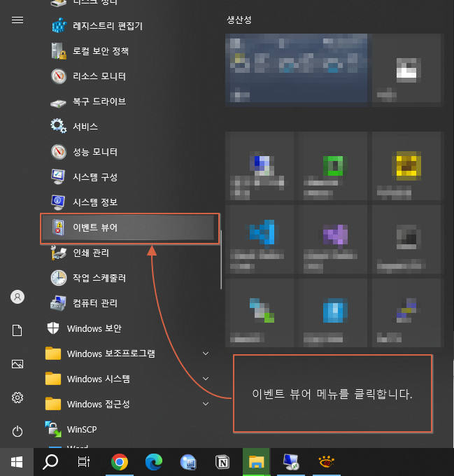Click the Event Viewer (이벤트 뷰어) icon
Screen dimensions: 454x476
pos(58,227)
